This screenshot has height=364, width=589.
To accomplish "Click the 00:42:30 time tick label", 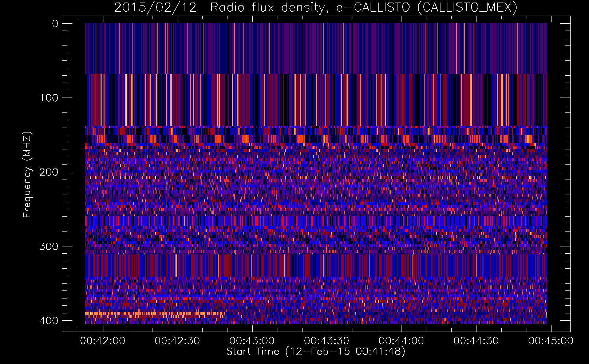I will [x=177, y=341].
